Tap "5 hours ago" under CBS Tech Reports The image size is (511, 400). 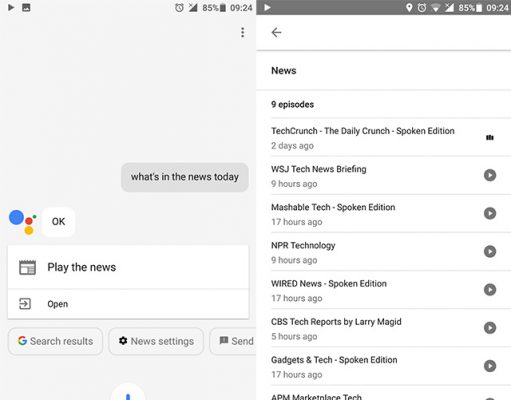click(294, 336)
